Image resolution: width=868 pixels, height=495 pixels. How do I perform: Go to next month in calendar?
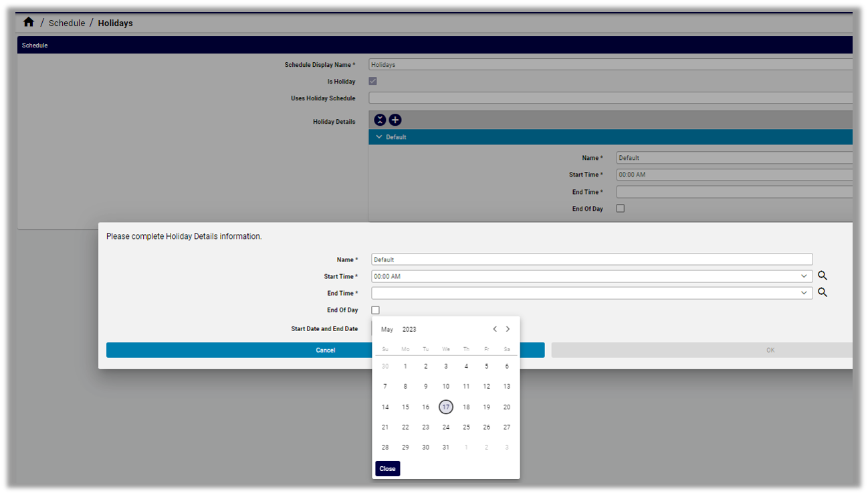(508, 329)
